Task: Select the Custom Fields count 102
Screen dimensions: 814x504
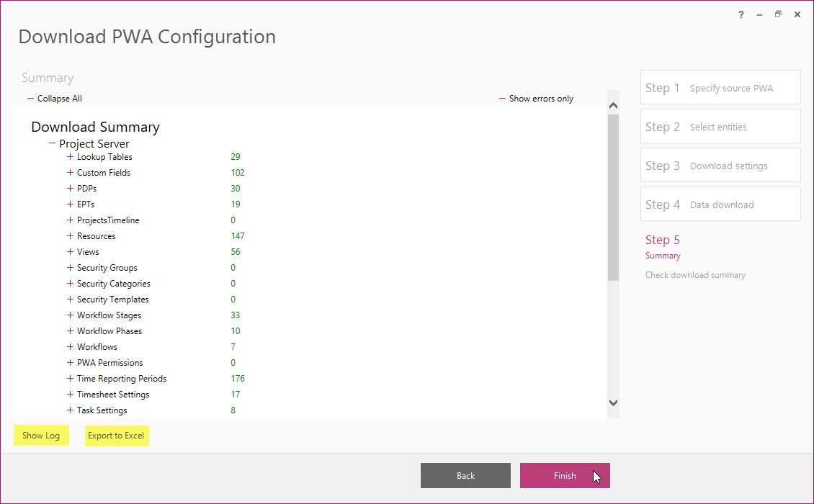Action: pos(238,172)
